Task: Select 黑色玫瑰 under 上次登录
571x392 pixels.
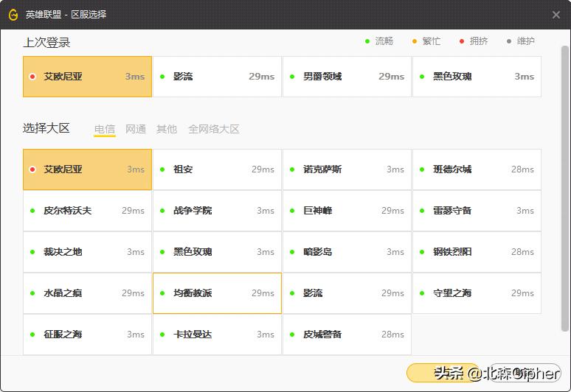Action: click(x=477, y=77)
